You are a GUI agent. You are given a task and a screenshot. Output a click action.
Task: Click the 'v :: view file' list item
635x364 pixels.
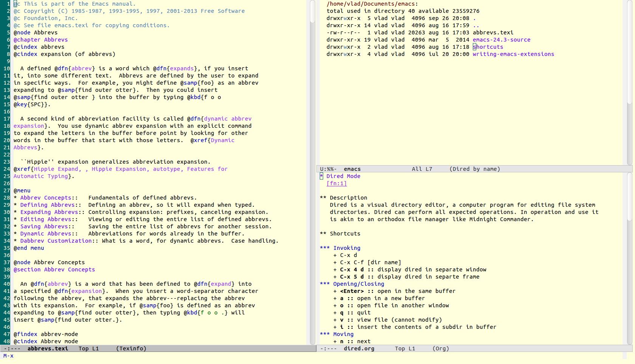pyautogui.click(x=387, y=320)
